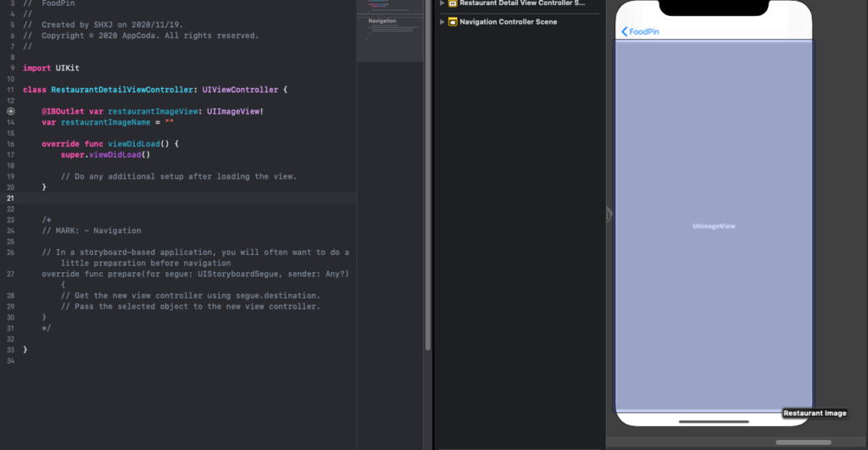Click the outline collapse handle at canvas edge
The image size is (868, 450).
click(x=609, y=215)
